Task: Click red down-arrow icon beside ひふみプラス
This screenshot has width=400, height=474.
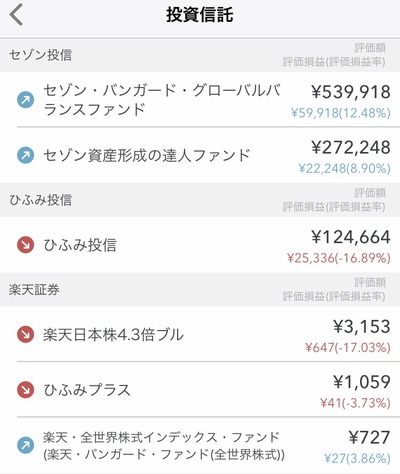Action: (x=26, y=390)
